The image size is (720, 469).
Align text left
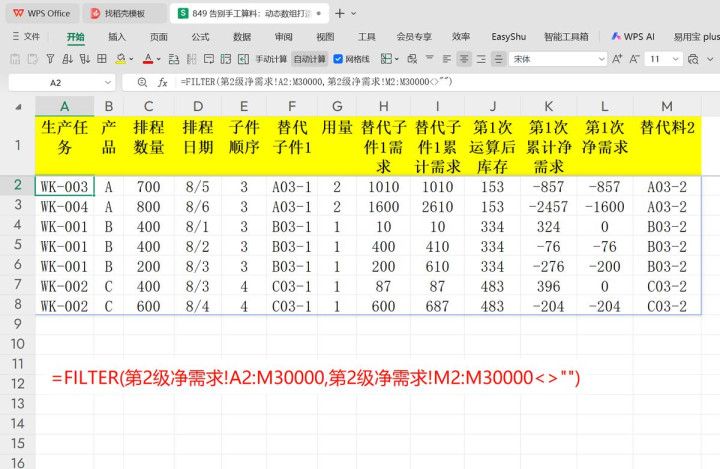coord(447,59)
